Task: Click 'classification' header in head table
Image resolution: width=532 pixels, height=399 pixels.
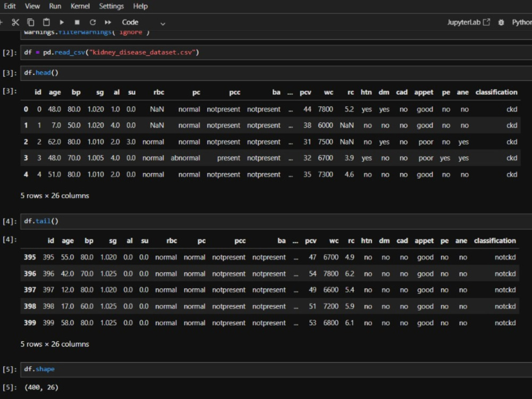Action: [496, 92]
